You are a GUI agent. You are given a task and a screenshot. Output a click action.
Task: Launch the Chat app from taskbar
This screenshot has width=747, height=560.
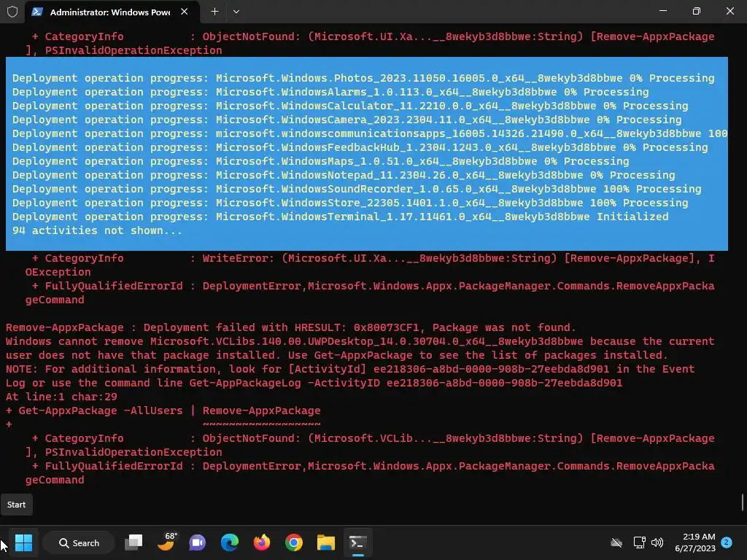197,542
